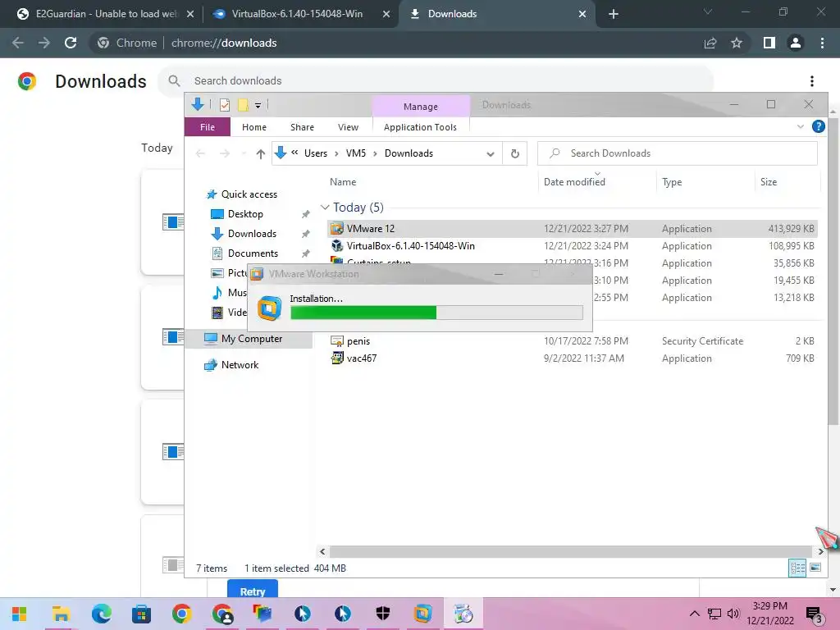Switch Explorer to large icons view
Screen dimensions: 840x630
pyautogui.click(x=815, y=568)
